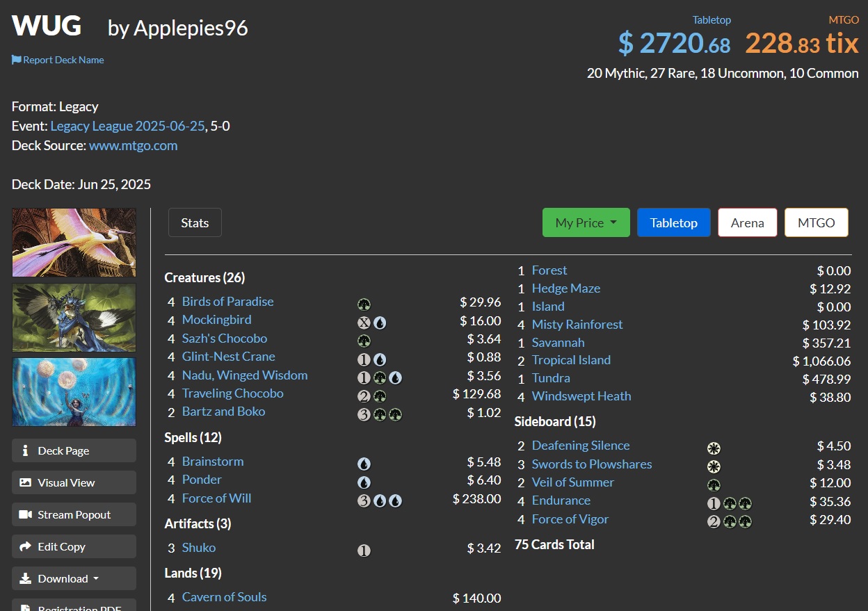The height and width of the screenshot is (611, 868).
Task: Switch to Visual View
Action: (74, 482)
